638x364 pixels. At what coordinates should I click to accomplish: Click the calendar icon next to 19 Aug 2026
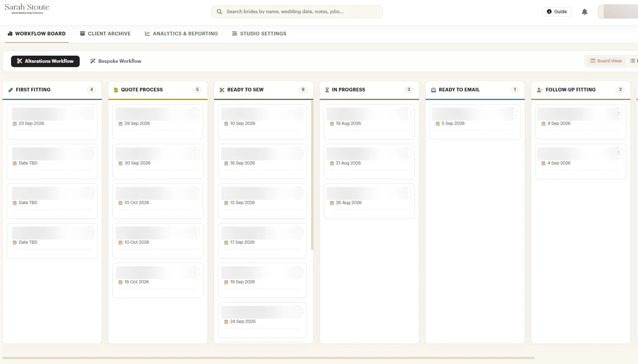tap(332, 123)
